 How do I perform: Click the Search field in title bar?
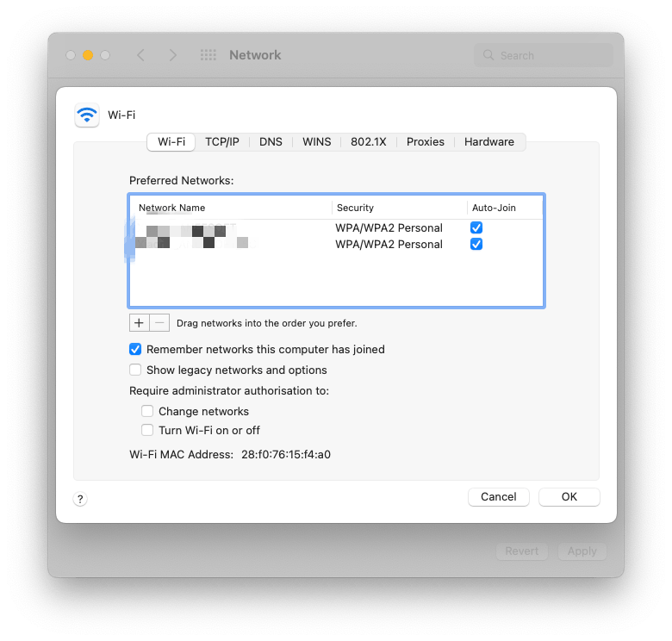pos(544,55)
